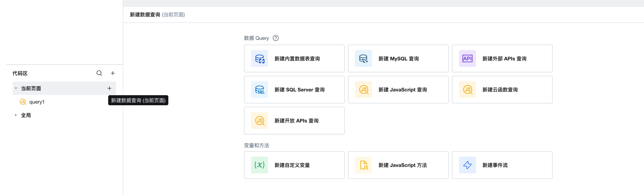Screen dimensions: 644x195
Task: Click the SQL Server database icon
Action: (260, 90)
